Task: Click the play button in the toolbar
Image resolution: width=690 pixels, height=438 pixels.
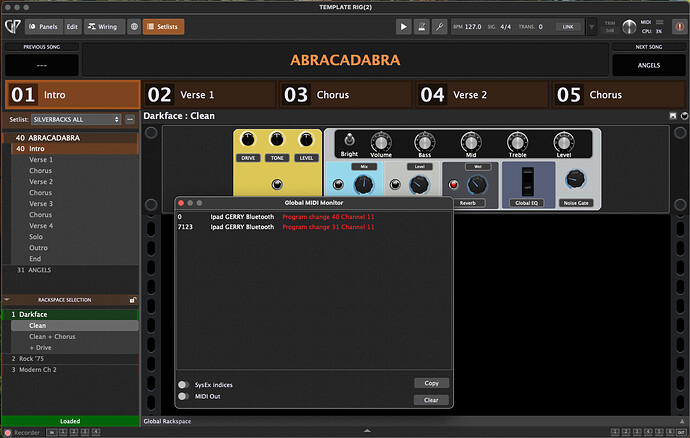Action: pyautogui.click(x=403, y=26)
